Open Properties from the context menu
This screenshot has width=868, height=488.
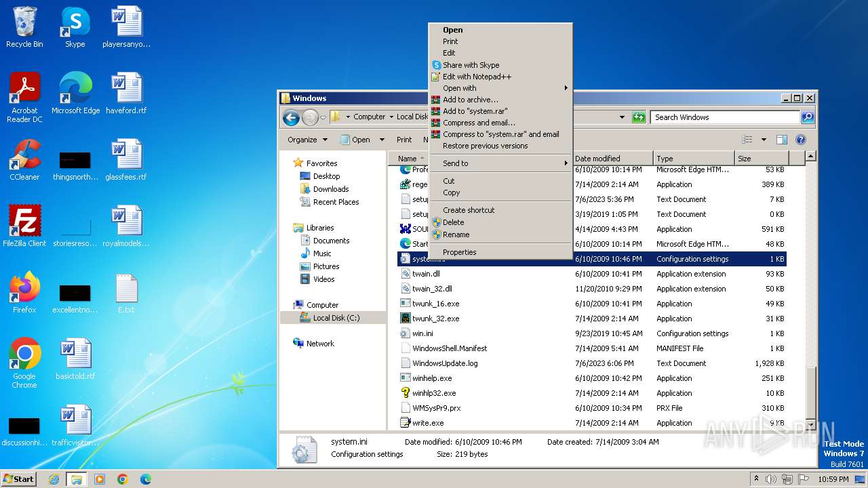(x=500, y=252)
